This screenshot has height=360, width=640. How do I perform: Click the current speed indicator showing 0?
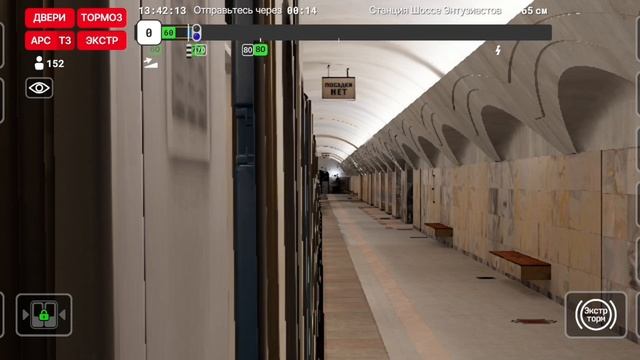point(149,33)
